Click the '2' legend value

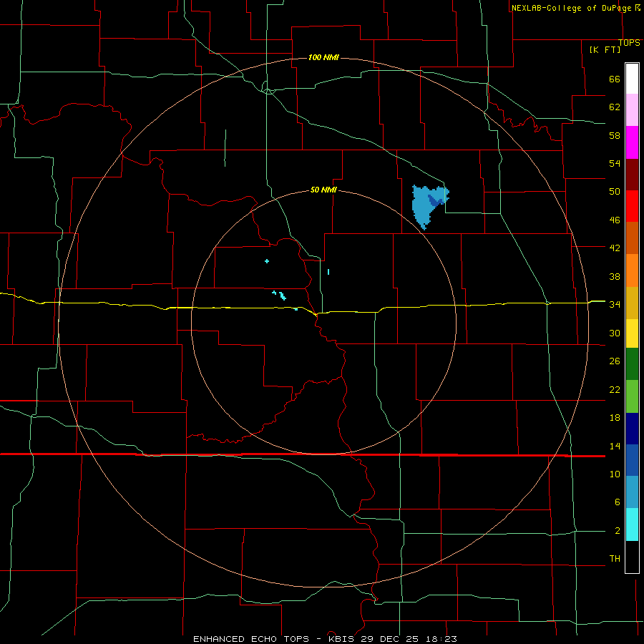618,531
